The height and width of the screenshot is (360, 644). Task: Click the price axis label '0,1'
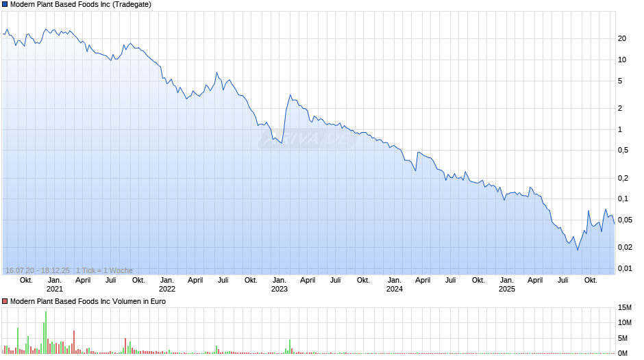pos(623,198)
